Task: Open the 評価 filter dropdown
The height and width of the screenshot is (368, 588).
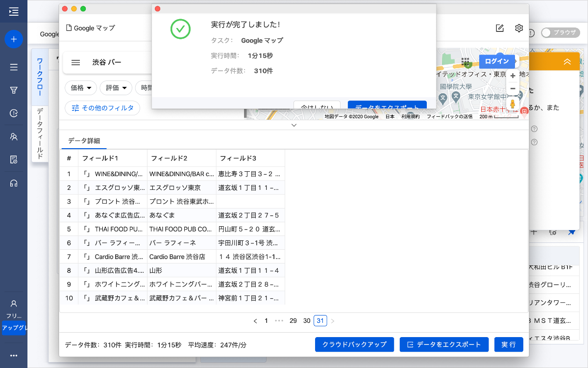Action: coord(116,88)
